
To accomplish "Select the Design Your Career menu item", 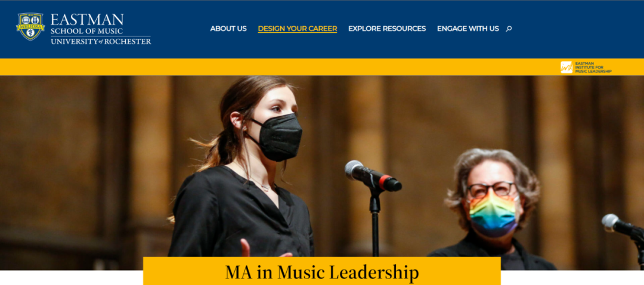I will (298, 29).
